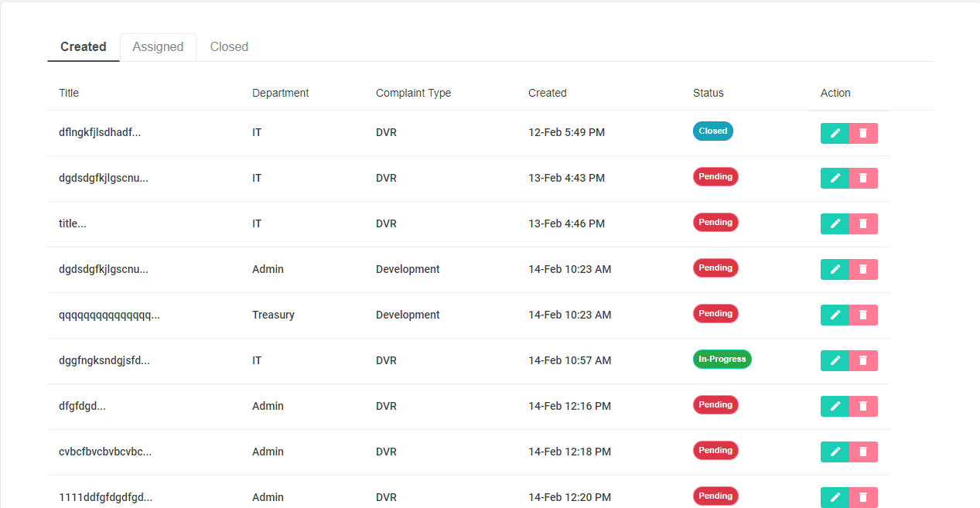Select the qqqqqqqqqqqqqqq... title

pos(109,315)
